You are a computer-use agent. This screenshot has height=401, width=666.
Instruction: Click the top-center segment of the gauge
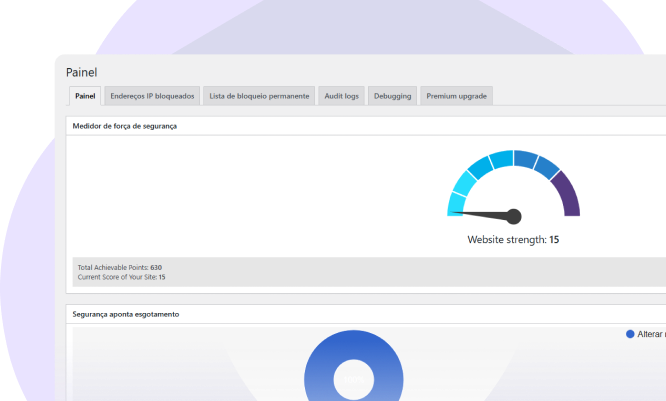click(x=500, y=160)
